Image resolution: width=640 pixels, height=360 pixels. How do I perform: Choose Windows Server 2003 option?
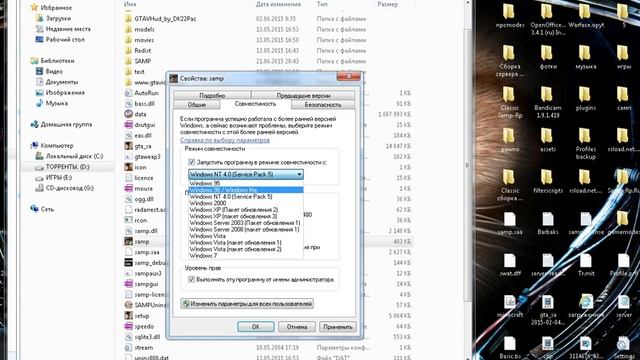click(x=246, y=223)
